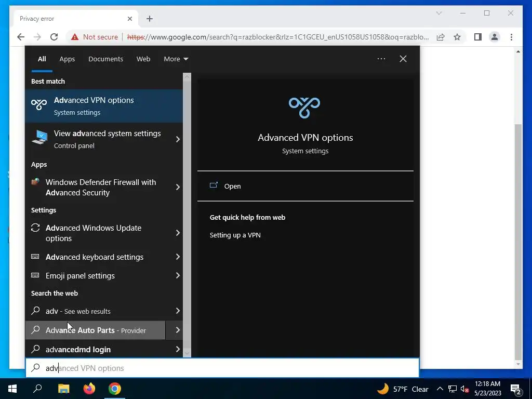This screenshot has width=532, height=399.
Task: Open the tab search chevron in Chrome
Action: pyautogui.click(x=438, y=13)
